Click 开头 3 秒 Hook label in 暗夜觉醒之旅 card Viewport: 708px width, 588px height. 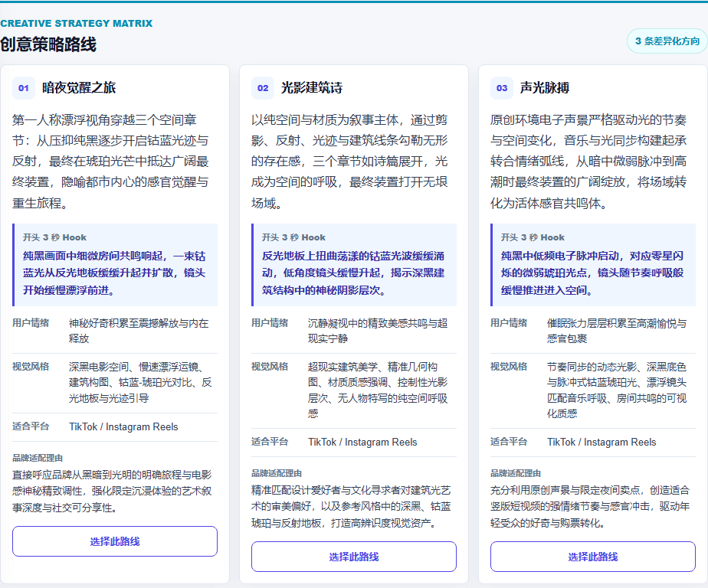coord(54,237)
